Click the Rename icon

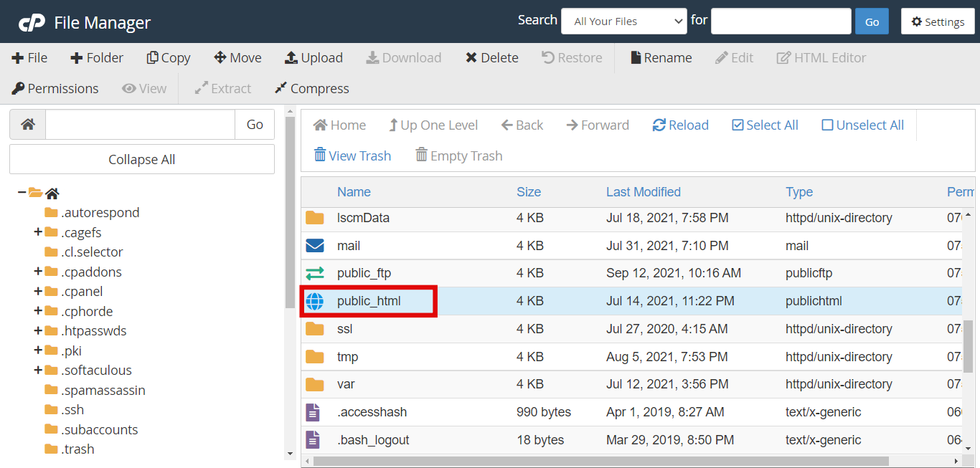(x=659, y=57)
